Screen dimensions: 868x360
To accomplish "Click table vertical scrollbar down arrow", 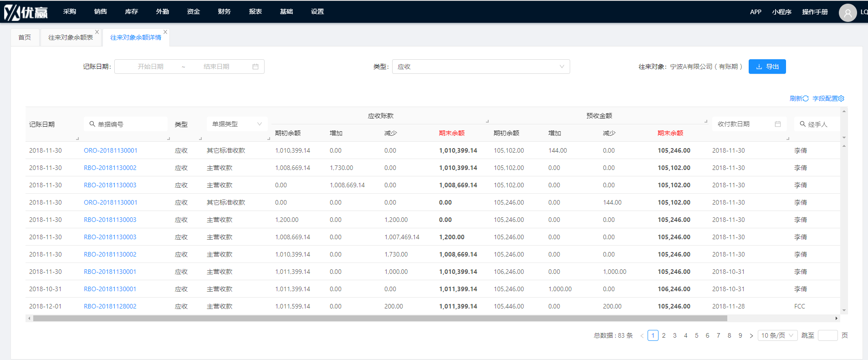I will [x=844, y=310].
